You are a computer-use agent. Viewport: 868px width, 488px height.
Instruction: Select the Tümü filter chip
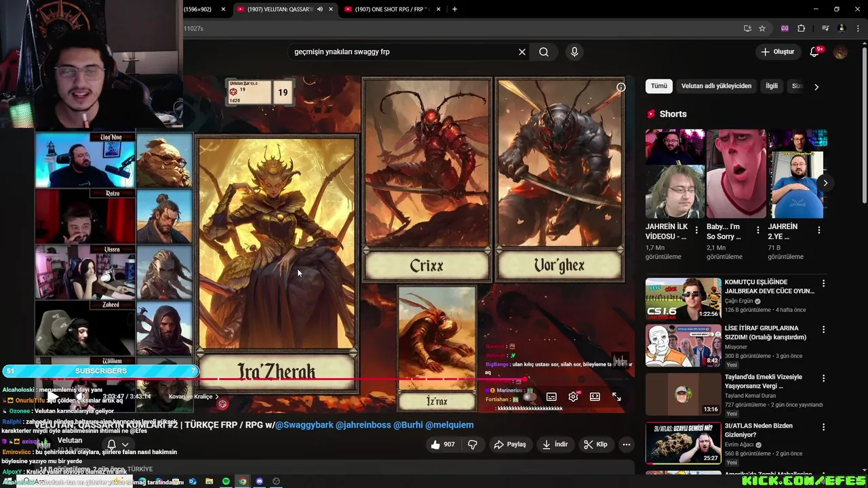659,86
